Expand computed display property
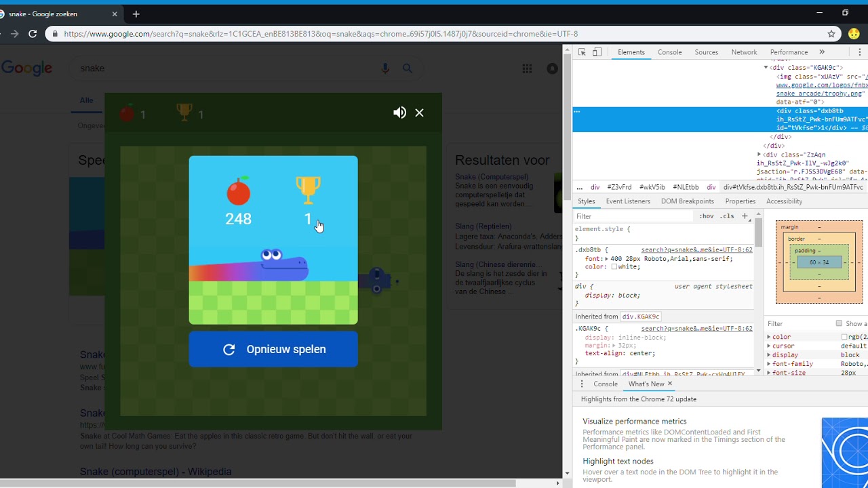868x488 pixels. pyautogui.click(x=769, y=355)
